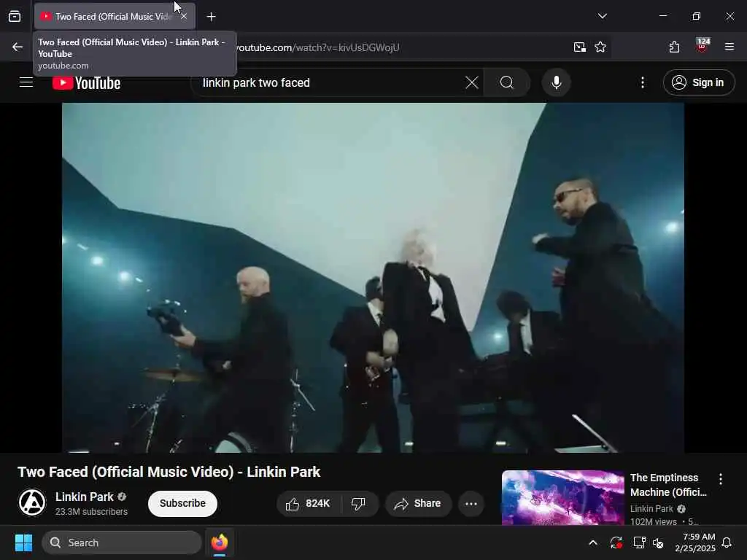This screenshot has height=560, width=747.
Task: Open the muted volume tray icon
Action: [x=659, y=542]
